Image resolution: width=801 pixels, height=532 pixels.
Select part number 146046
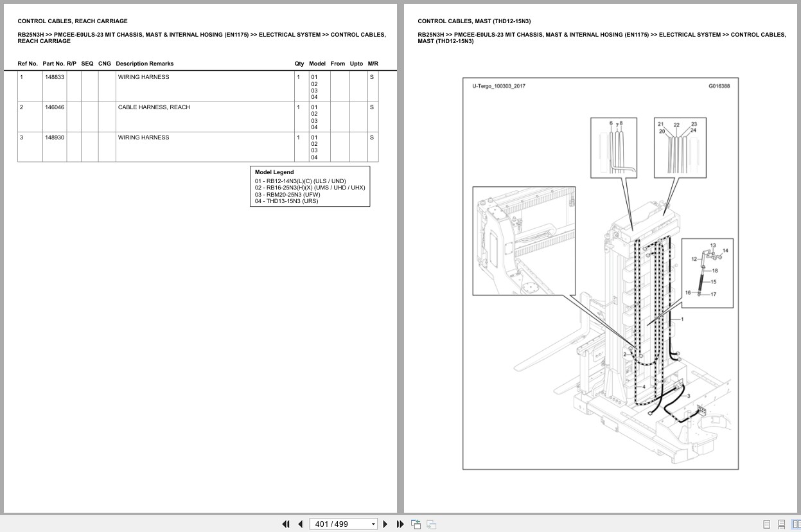[54, 107]
